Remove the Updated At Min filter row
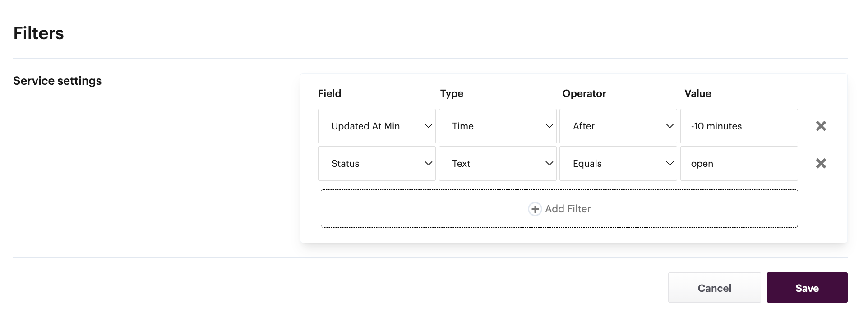 pos(821,126)
